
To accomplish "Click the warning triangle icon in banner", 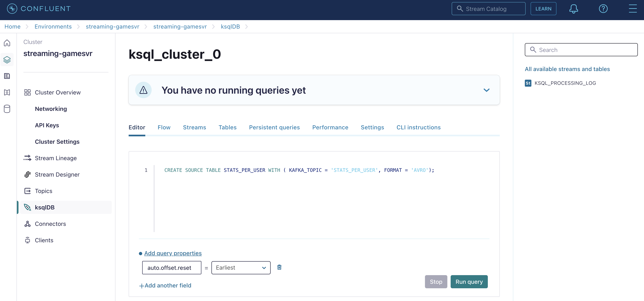I will tap(143, 90).
